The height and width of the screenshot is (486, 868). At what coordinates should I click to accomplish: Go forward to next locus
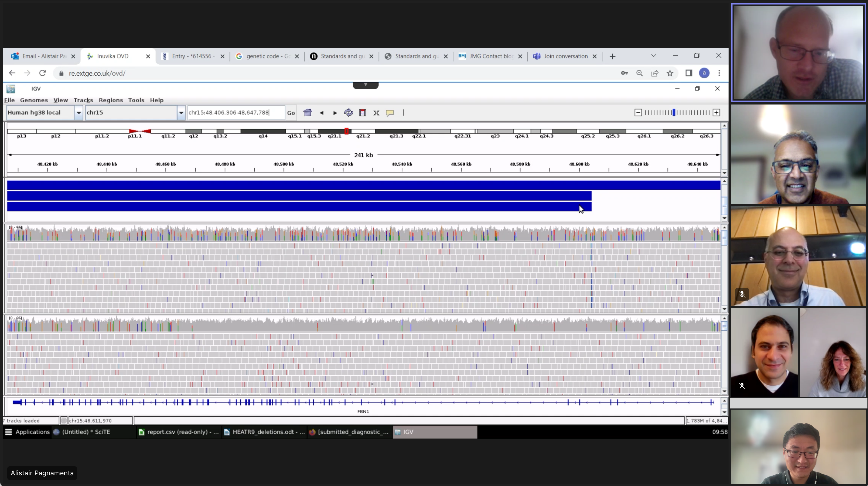(x=334, y=113)
